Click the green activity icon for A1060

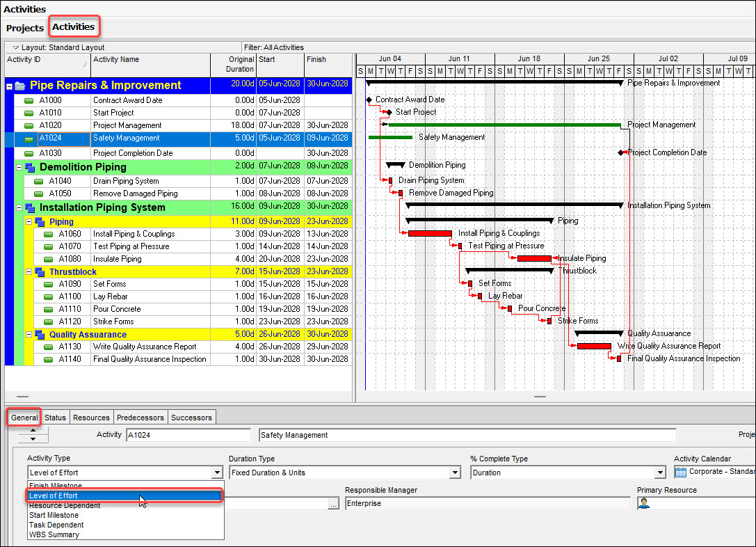(x=48, y=234)
